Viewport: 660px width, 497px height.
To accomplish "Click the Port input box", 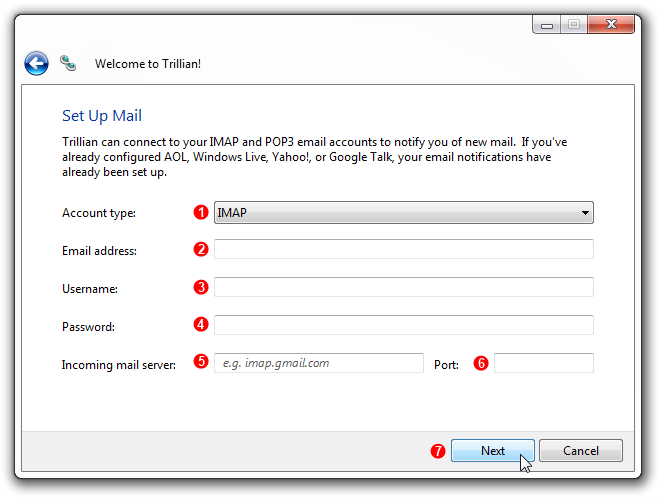I will point(544,363).
